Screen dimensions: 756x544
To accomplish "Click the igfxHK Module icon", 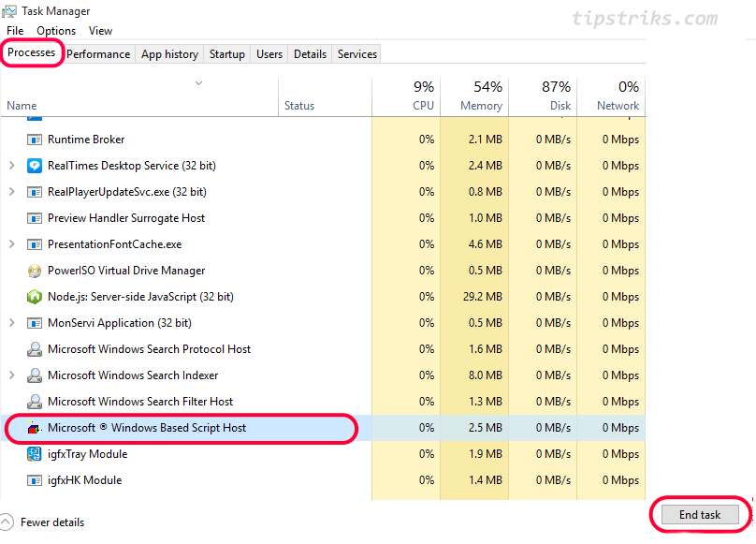I will click(35, 480).
